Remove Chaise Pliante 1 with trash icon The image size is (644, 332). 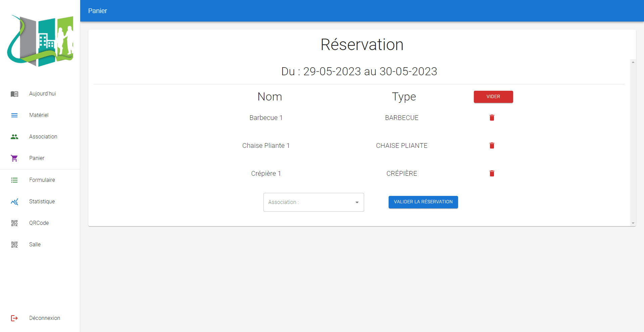coord(492,146)
